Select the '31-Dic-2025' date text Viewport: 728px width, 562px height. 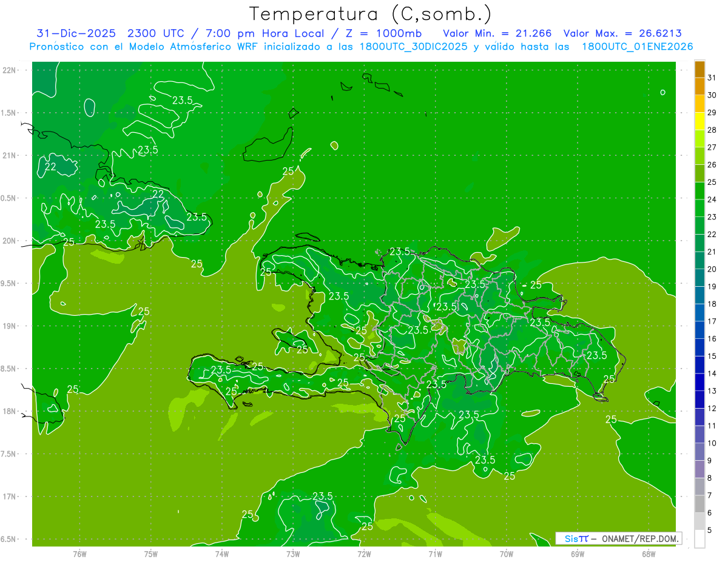[x=76, y=33]
